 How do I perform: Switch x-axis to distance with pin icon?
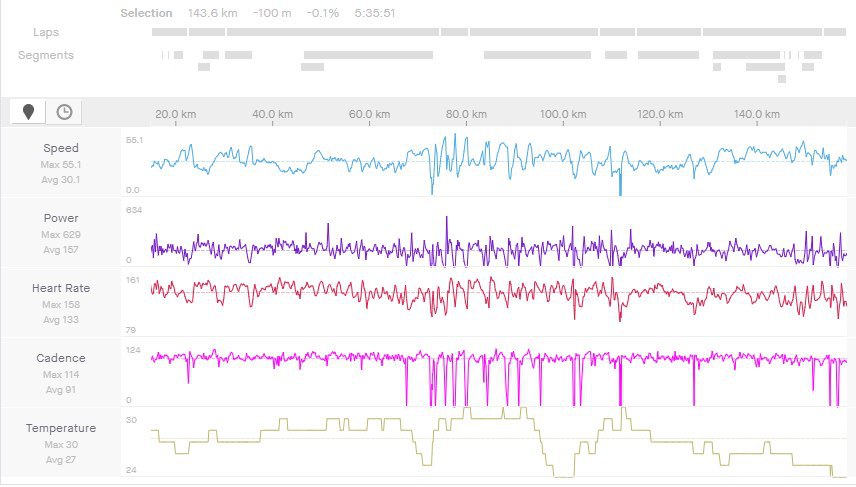pos(28,112)
